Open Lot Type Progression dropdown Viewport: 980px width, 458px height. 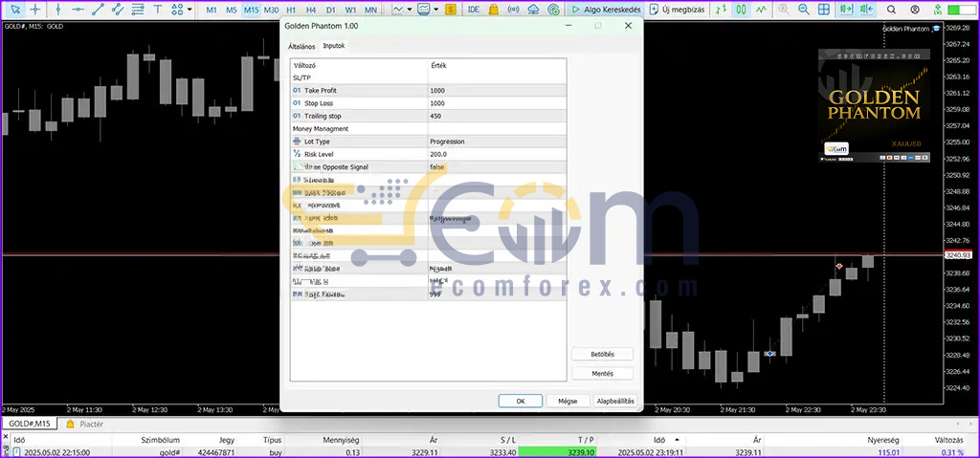[498, 142]
